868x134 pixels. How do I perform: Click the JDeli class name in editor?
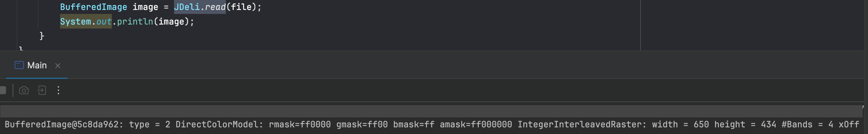click(x=187, y=7)
